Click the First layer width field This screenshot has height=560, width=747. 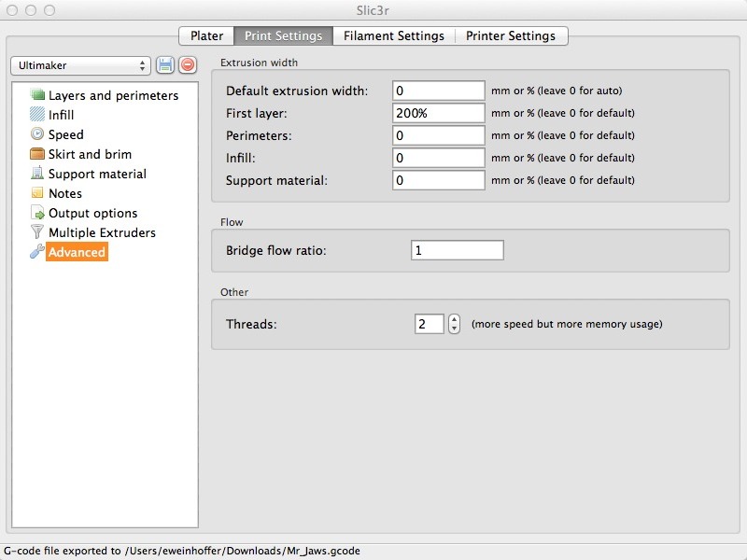[x=438, y=113]
